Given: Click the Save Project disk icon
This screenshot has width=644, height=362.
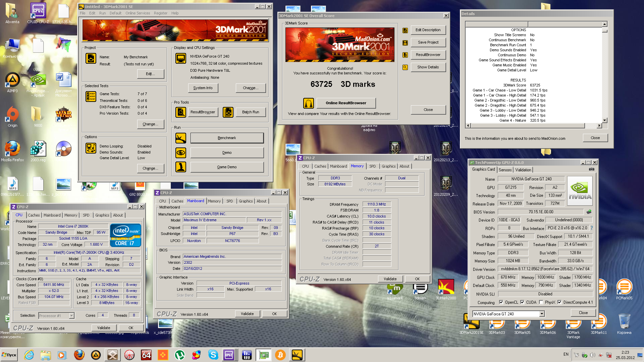Looking at the screenshot, I should pos(405,43).
